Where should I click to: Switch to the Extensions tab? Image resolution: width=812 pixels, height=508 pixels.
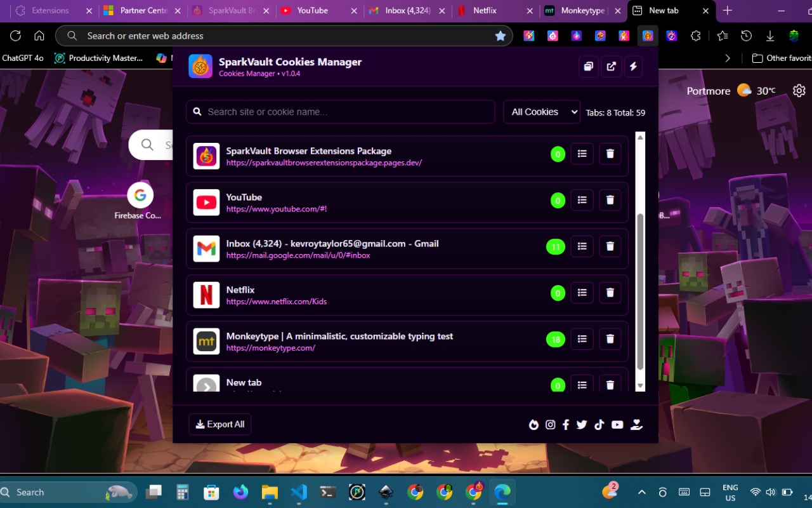[x=50, y=10]
